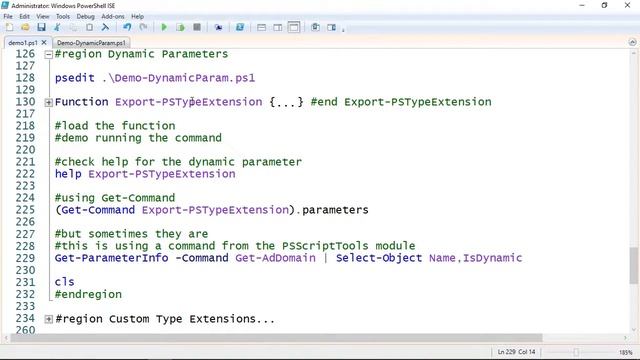Switch to the demo1.ps1 tab
The width and height of the screenshot is (640, 360).
pyautogui.click(x=22, y=42)
